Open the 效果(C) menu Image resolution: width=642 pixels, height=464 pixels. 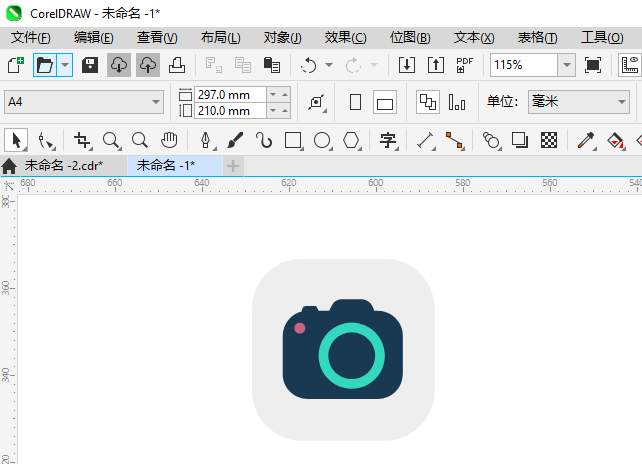(x=346, y=38)
